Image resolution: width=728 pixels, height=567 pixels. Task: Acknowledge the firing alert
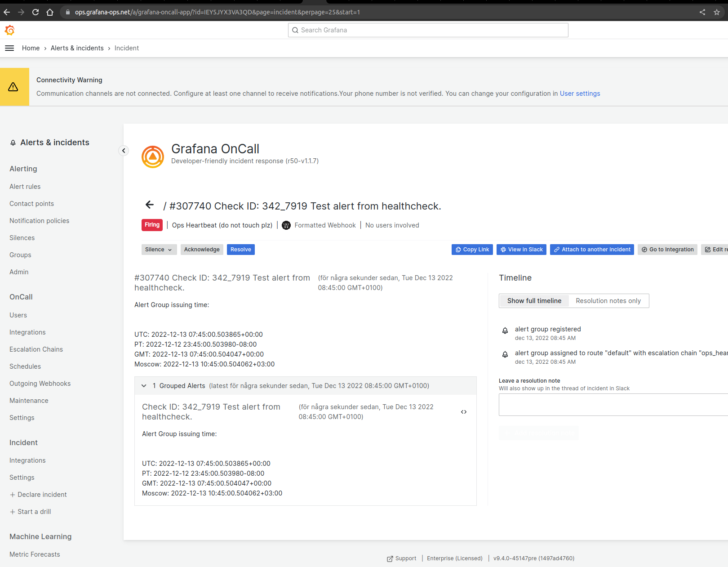pyautogui.click(x=202, y=249)
